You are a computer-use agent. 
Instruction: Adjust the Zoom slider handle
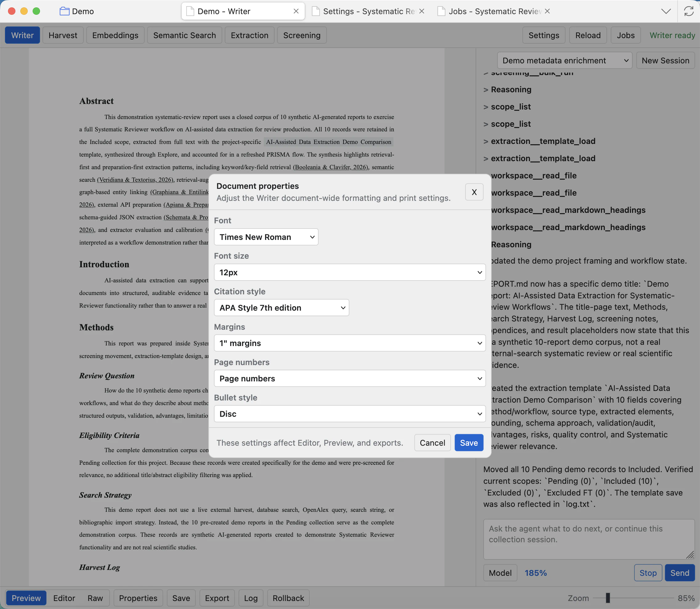click(608, 598)
